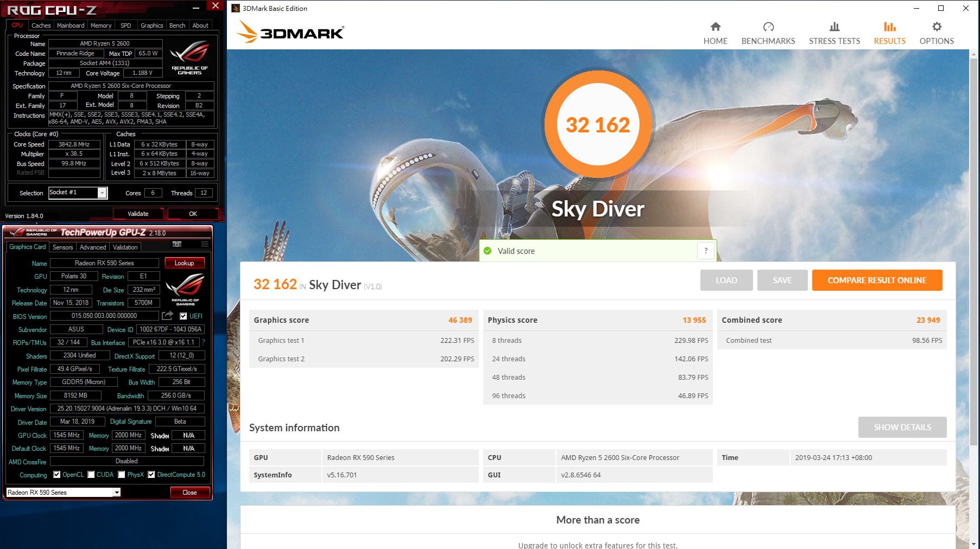The width and height of the screenshot is (980, 549).
Task: Click SHOW DETAILS button
Action: point(902,427)
